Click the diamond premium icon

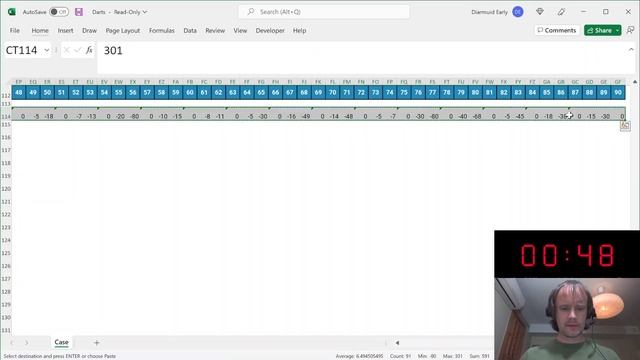[x=540, y=12]
